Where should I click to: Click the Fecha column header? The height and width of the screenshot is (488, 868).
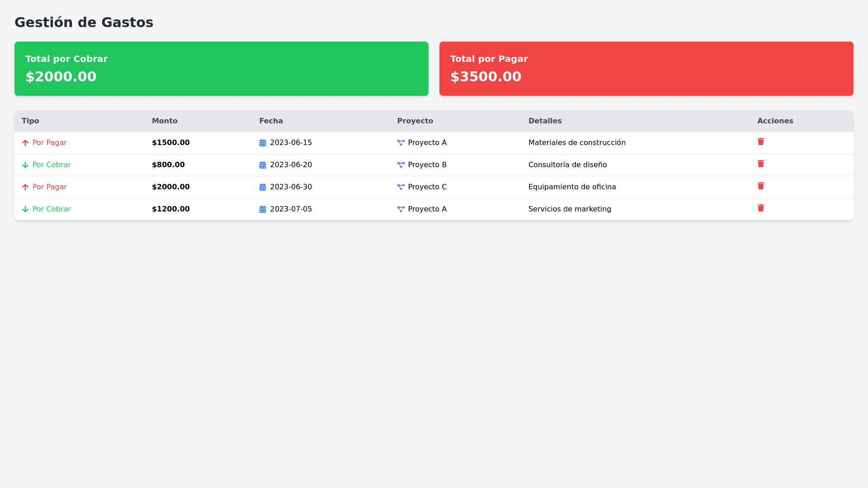point(271,121)
